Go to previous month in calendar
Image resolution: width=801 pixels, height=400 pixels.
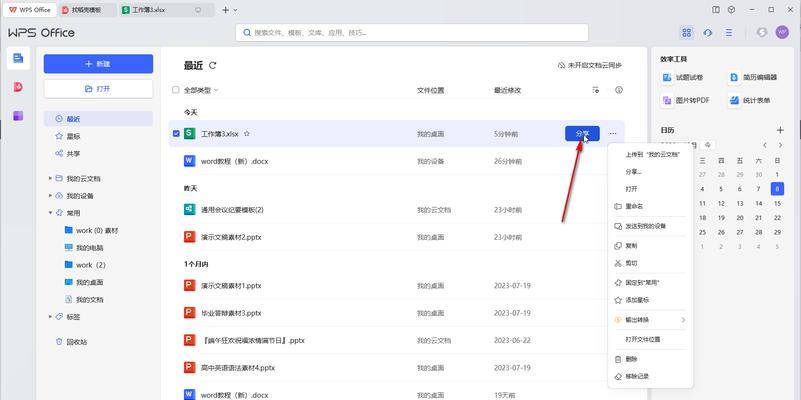click(765, 145)
